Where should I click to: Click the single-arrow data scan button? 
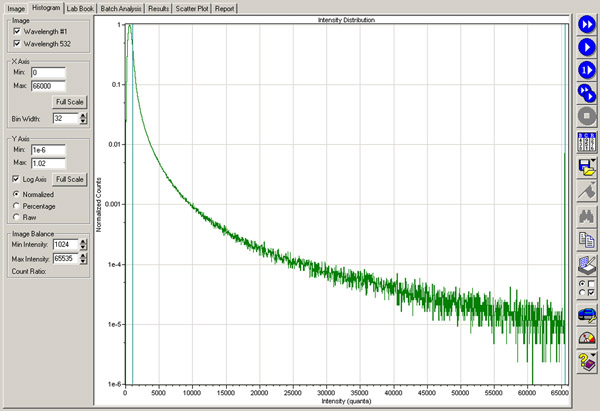[x=586, y=47]
